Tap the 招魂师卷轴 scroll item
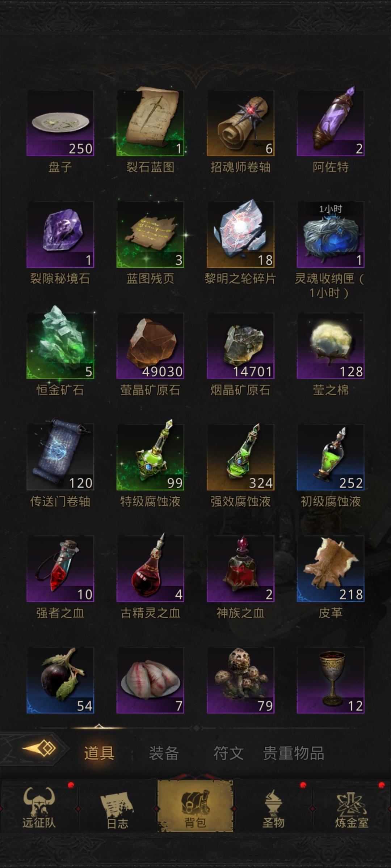The height and width of the screenshot is (868, 391). point(240,123)
